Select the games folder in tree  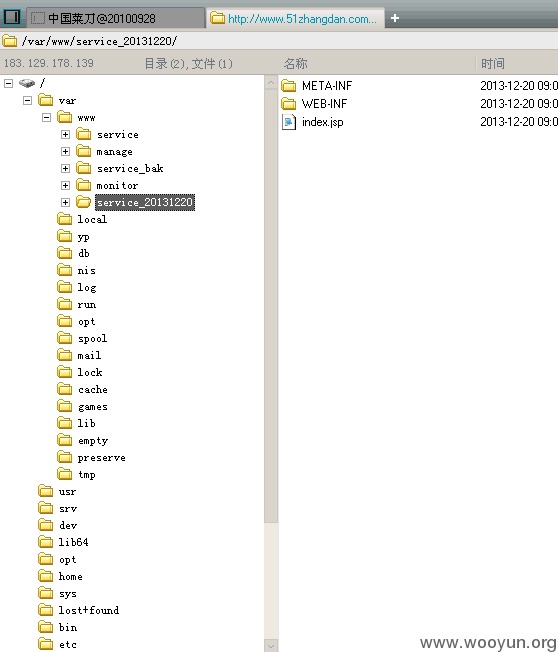tap(93, 407)
